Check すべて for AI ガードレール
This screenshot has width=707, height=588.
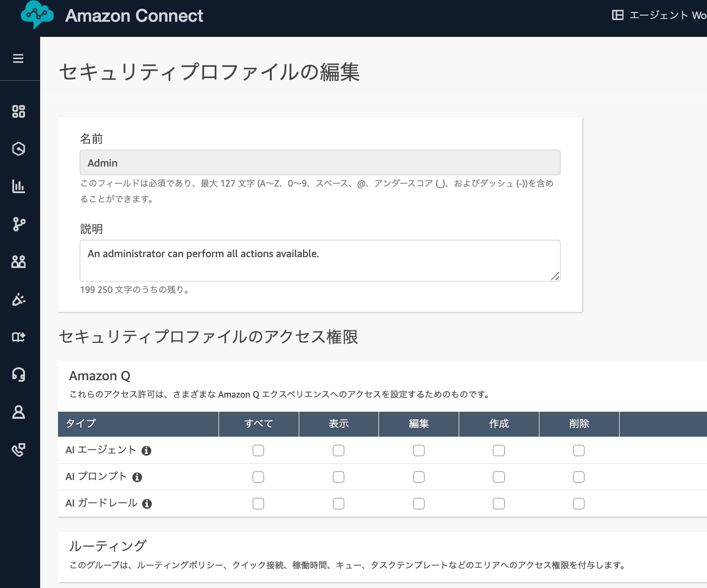tap(259, 503)
